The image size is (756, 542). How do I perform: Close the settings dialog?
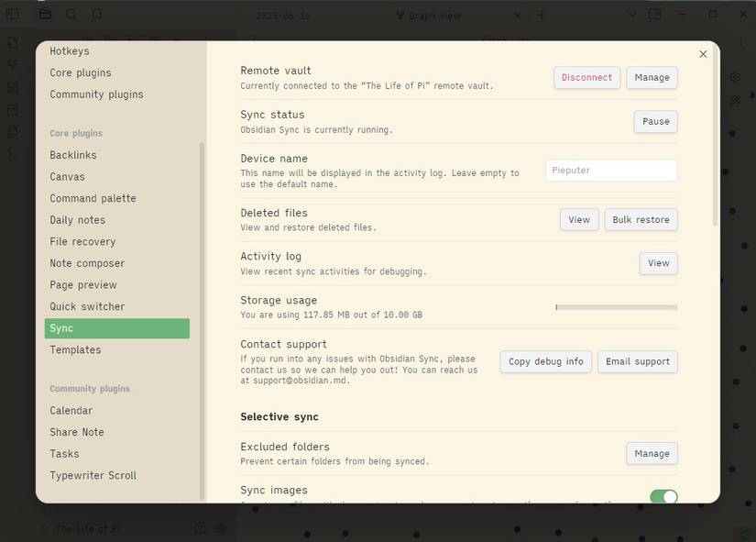[x=703, y=54]
